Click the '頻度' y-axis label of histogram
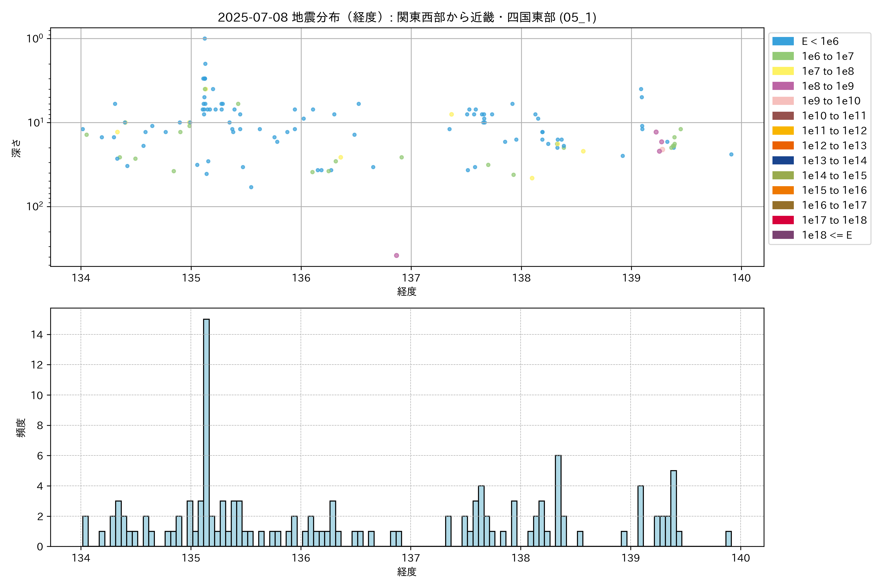The height and width of the screenshot is (588, 882). (21, 428)
